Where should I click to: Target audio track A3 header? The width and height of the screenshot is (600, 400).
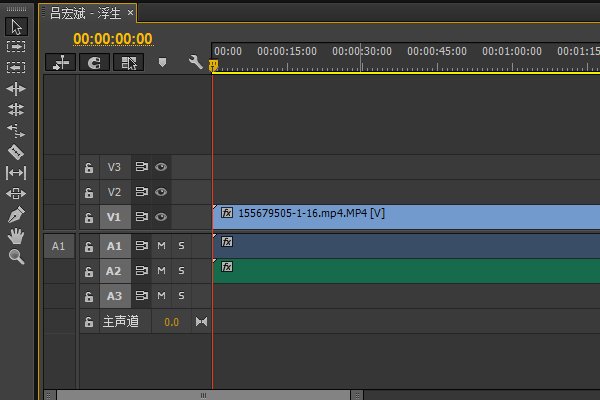114,296
